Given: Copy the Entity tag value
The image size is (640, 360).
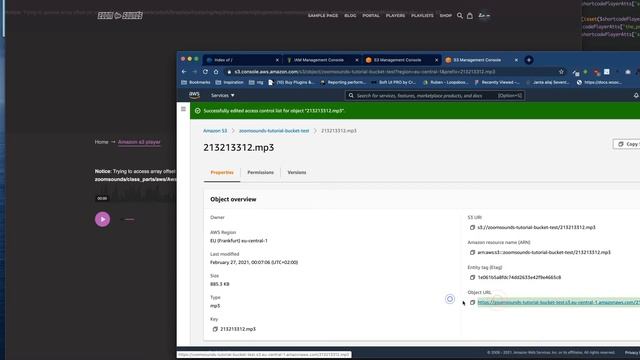Looking at the screenshot, I should click(472, 277).
